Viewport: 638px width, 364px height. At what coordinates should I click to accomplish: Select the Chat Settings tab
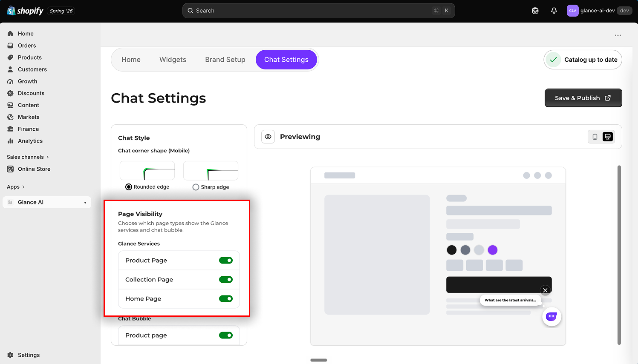(286, 60)
